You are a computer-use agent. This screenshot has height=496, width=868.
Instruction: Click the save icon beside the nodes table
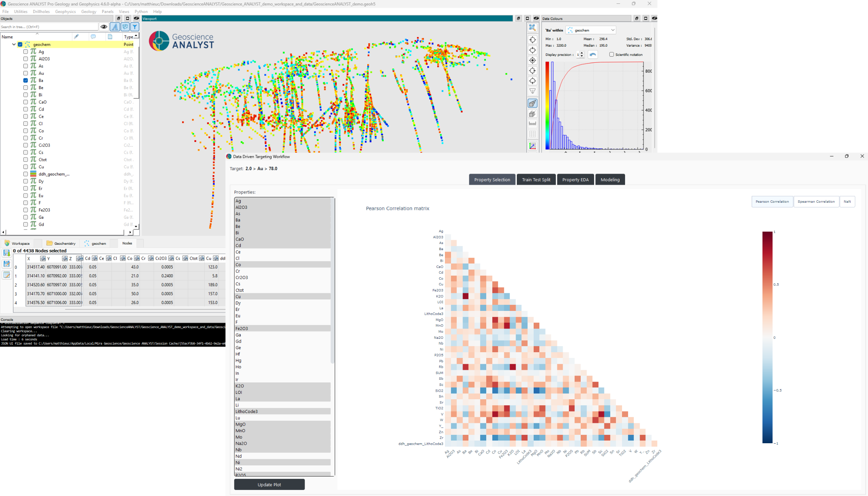(x=7, y=253)
